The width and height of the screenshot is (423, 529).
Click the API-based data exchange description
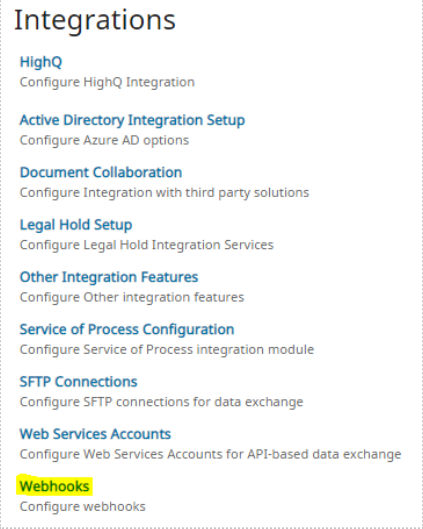pyautogui.click(x=210, y=454)
